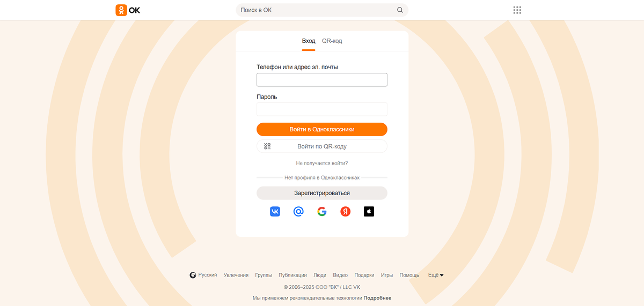Click the Зарегистрироваться button

(x=322, y=193)
